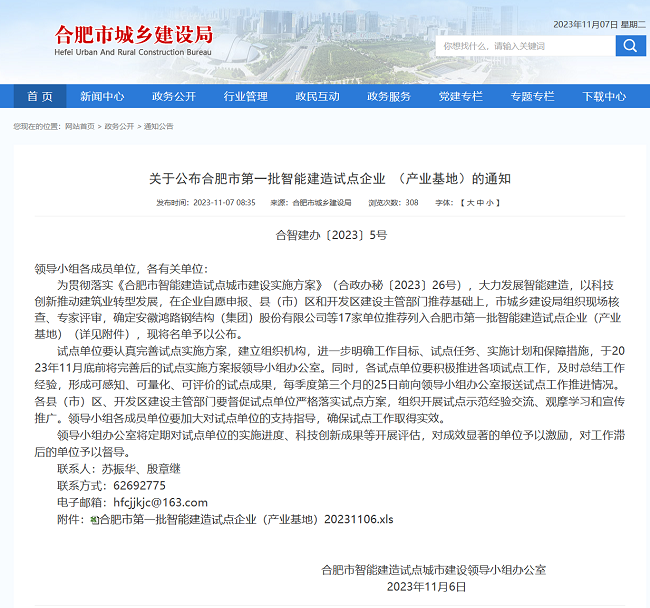650x608 pixels.
Task: Go to 政务公开 in the navigation bar
Action: (x=173, y=97)
